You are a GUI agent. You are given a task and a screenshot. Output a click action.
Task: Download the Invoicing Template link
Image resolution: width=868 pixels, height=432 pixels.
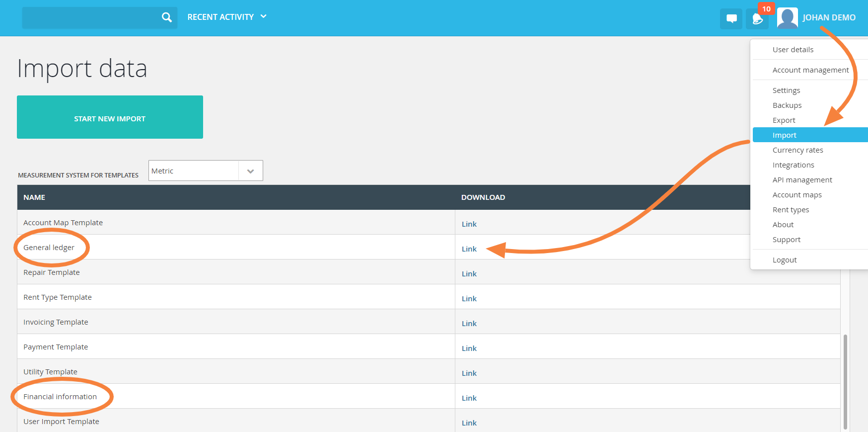469,324
